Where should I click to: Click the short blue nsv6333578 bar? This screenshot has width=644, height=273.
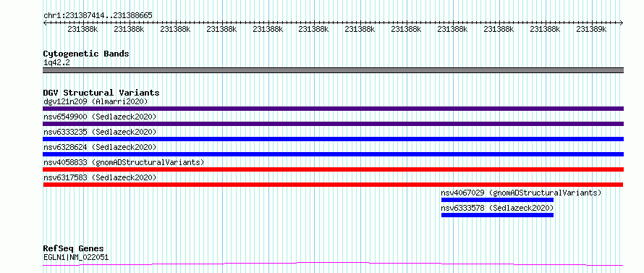point(497,215)
